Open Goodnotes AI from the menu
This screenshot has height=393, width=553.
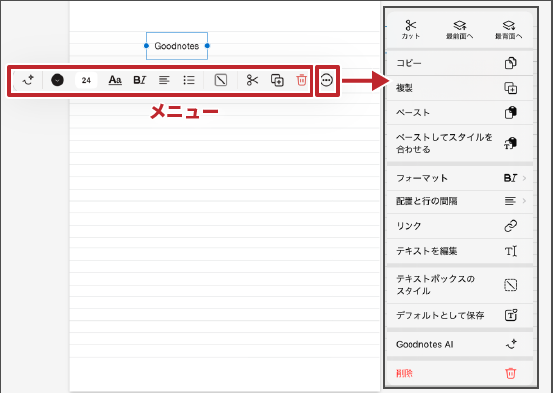(460, 344)
